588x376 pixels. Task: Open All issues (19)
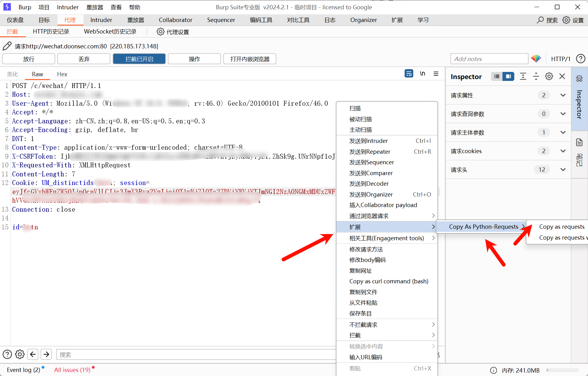72,370
